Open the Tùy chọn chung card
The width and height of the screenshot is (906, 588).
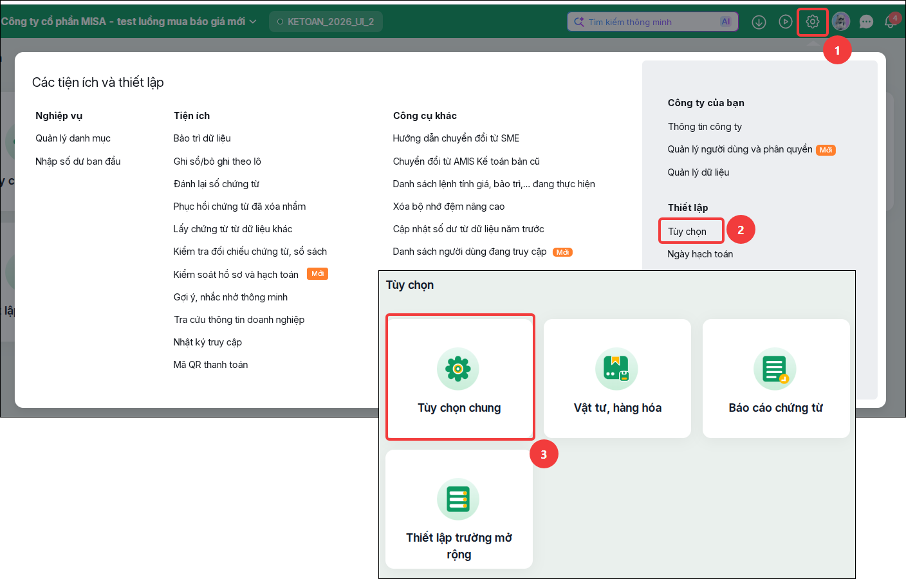pos(459,378)
